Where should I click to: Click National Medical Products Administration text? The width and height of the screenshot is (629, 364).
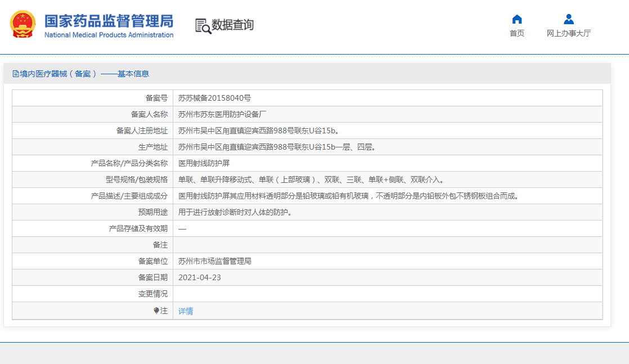pyautogui.click(x=109, y=35)
